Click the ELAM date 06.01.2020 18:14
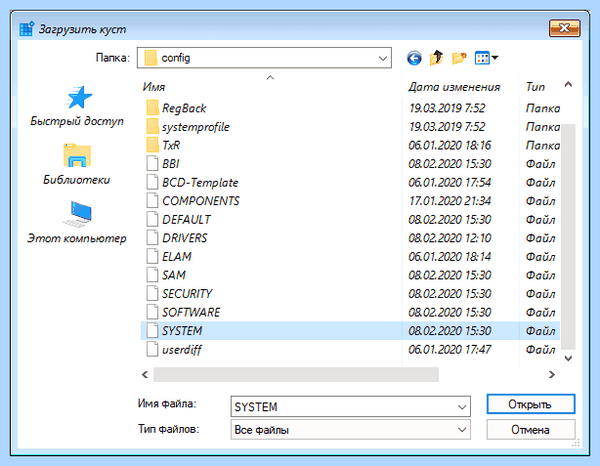 450,257
